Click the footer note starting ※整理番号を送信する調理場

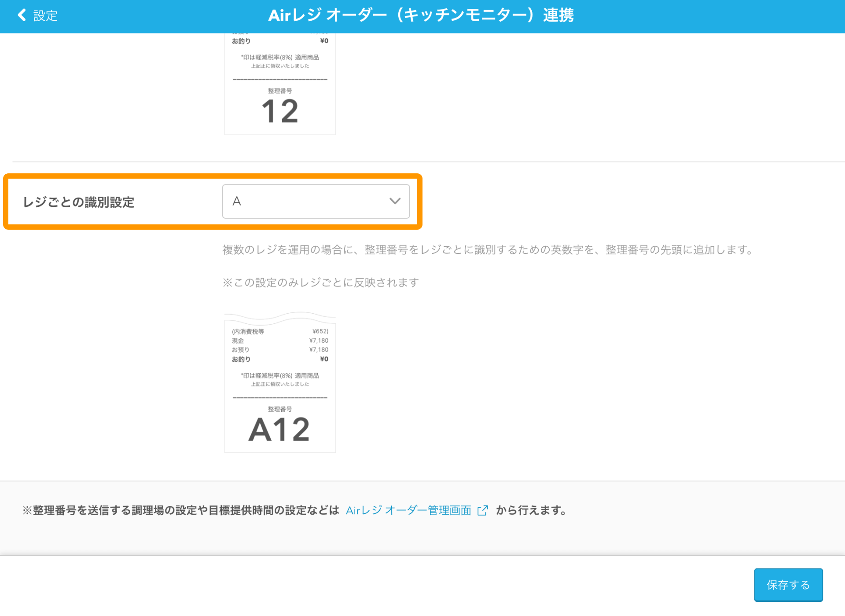coord(181,510)
